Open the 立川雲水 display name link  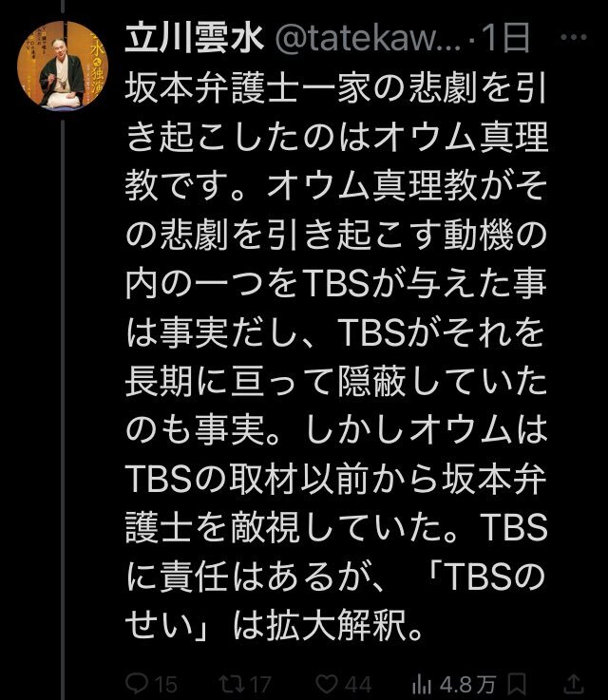pyautogui.click(x=195, y=38)
